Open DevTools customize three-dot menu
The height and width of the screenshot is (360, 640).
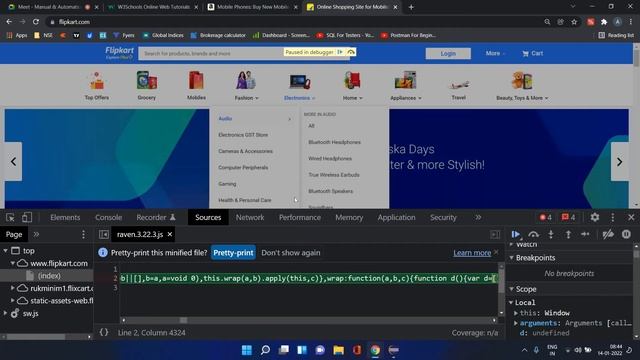point(613,218)
